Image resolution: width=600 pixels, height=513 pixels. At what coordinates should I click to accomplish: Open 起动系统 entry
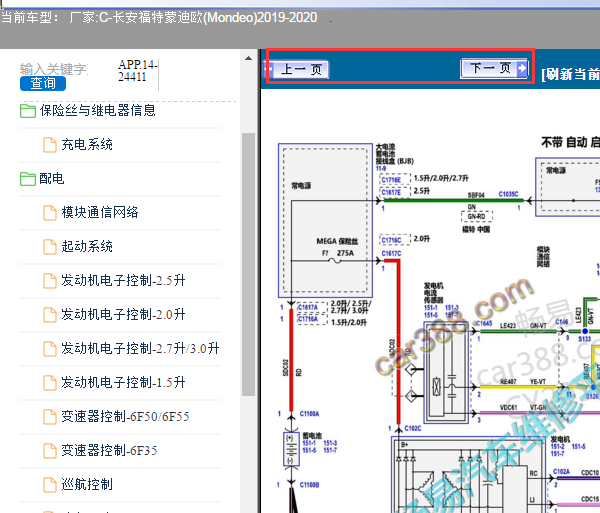coord(87,246)
